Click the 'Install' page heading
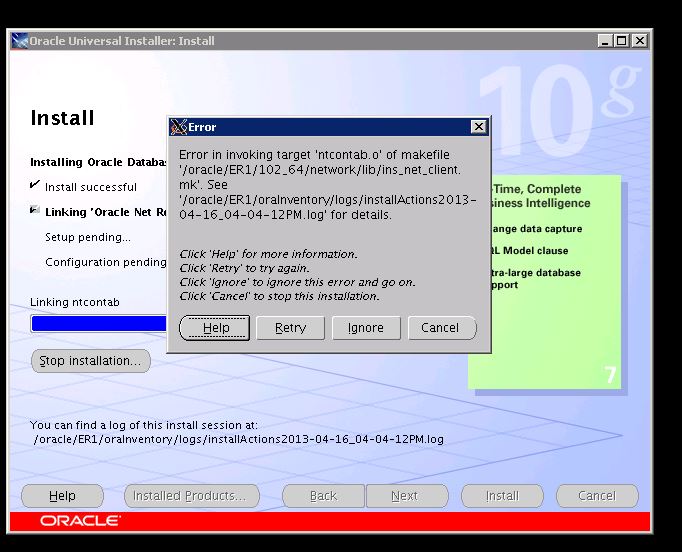682x552 pixels. 62,118
